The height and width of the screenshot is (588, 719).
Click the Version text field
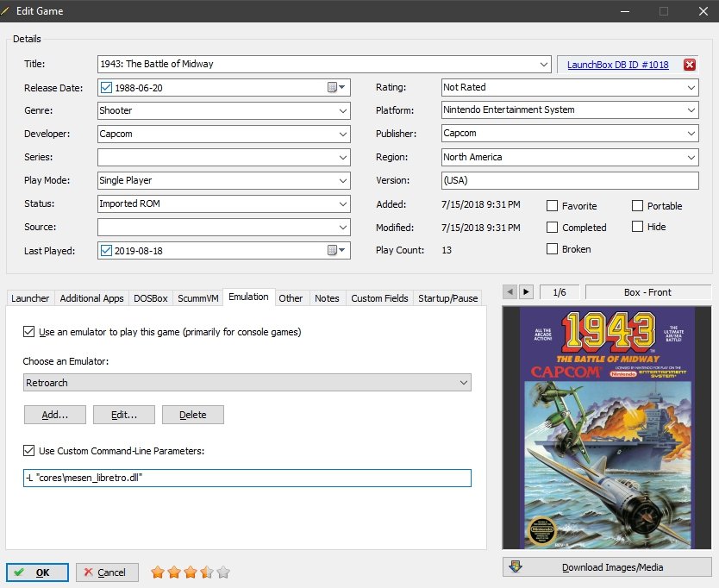pyautogui.click(x=570, y=180)
